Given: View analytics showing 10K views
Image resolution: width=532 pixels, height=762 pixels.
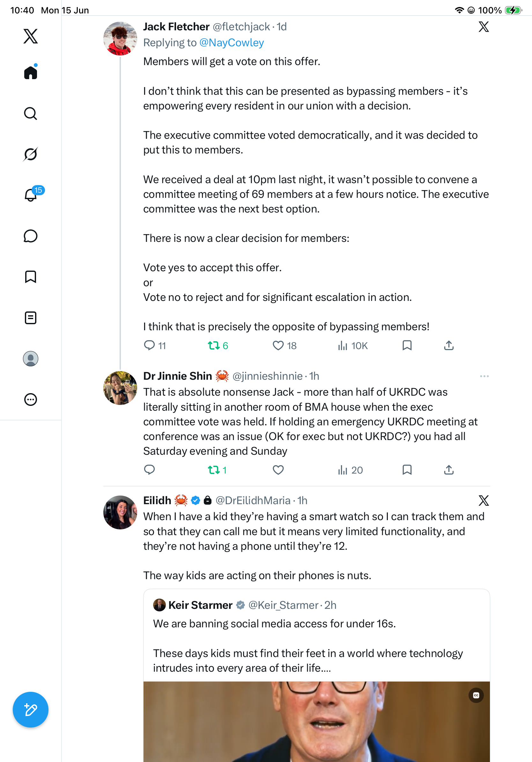Looking at the screenshot, I should [x=352, y=346].
